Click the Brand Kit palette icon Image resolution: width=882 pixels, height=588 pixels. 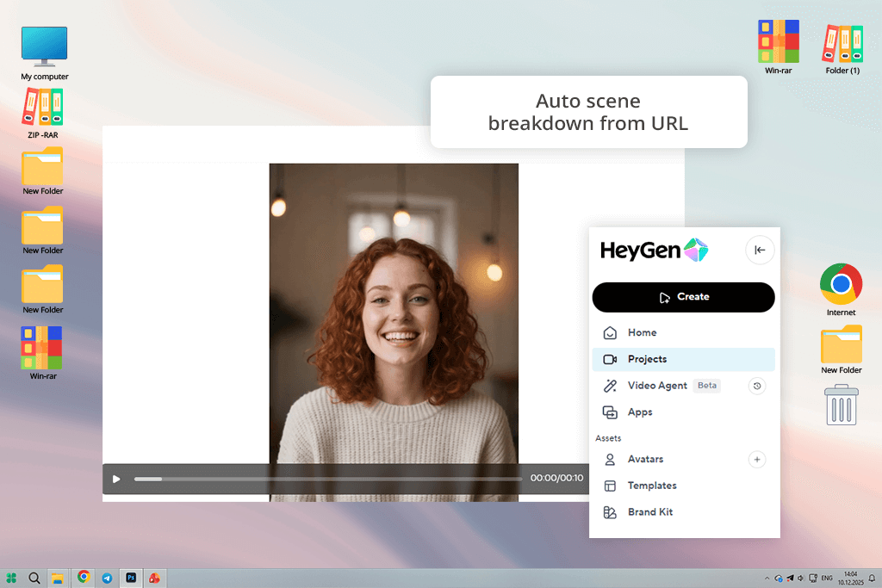coord(610,512)
